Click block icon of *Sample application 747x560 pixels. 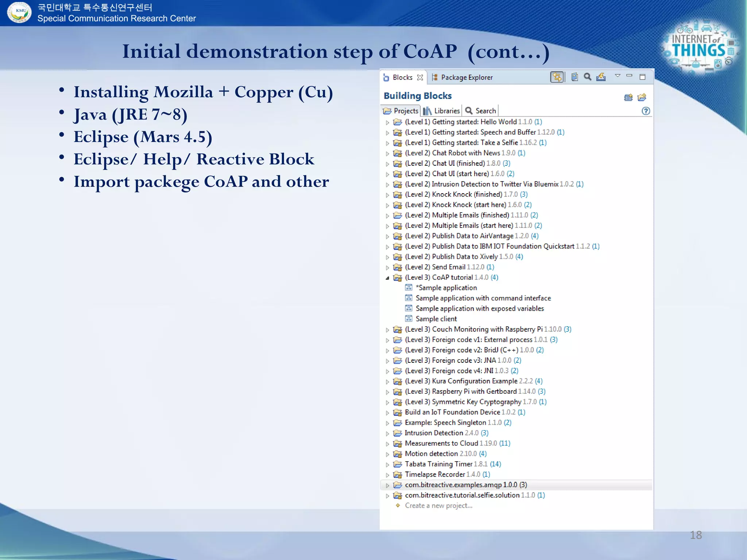click(409, 288)
